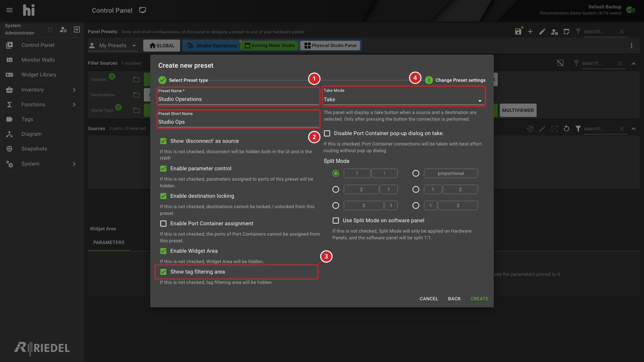Click the BACK button in dialog

pyautogui.click(x=454, y=299)
